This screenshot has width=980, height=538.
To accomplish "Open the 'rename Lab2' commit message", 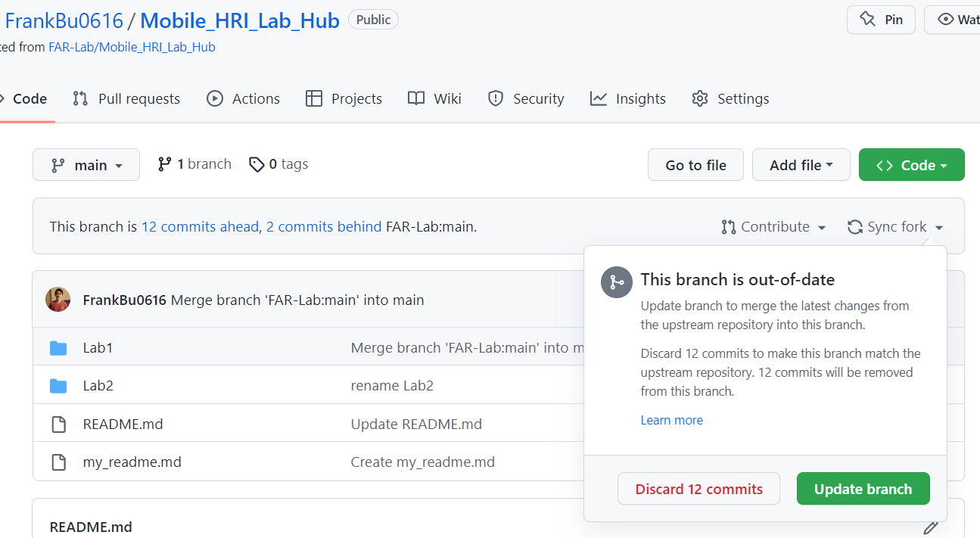I will [x=392, y=385].
